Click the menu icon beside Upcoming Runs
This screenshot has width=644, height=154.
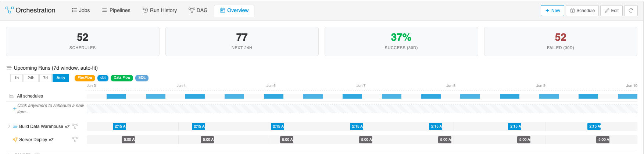[x=9, y=68]
